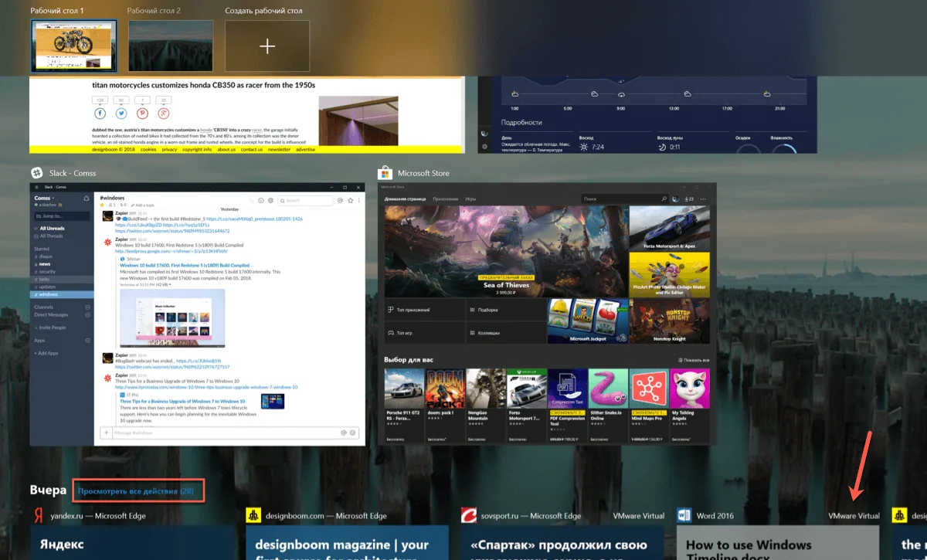927x560 pixels.
Task: Click the plus to create new desktop
Action: pyautogui.click(x=267, y=46)
